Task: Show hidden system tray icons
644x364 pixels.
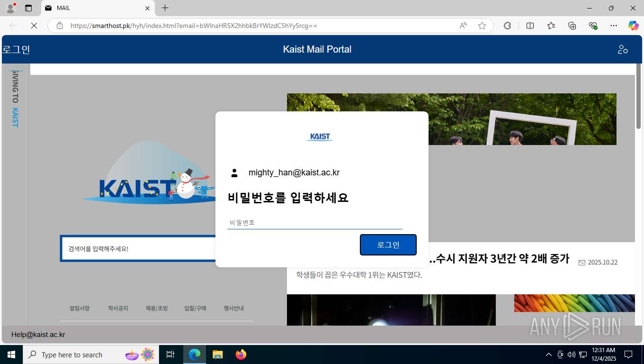Action: point(549,355)
